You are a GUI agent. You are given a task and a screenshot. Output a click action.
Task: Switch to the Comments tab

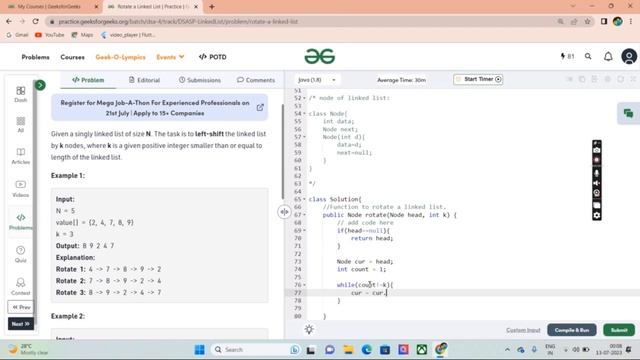(256, 80)
